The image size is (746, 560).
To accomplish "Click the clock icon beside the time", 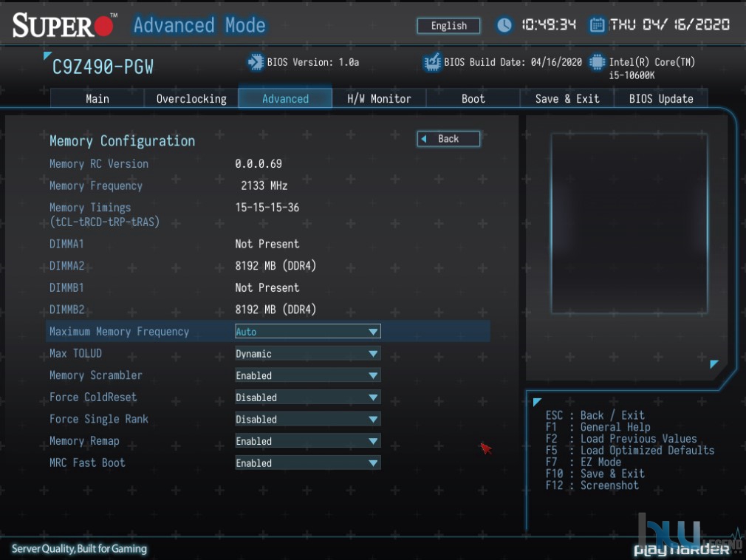I will (x=504, y=25).
